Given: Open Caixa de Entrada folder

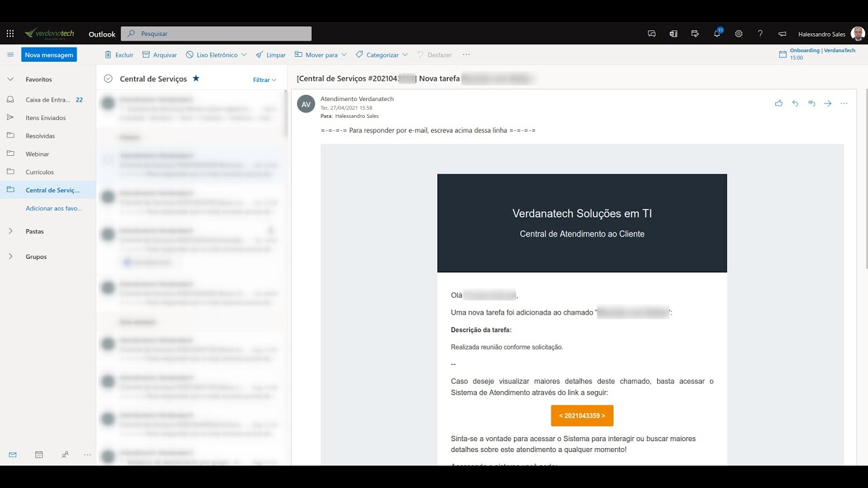Looking at the screenshot, I should click(x=48, y=100).
